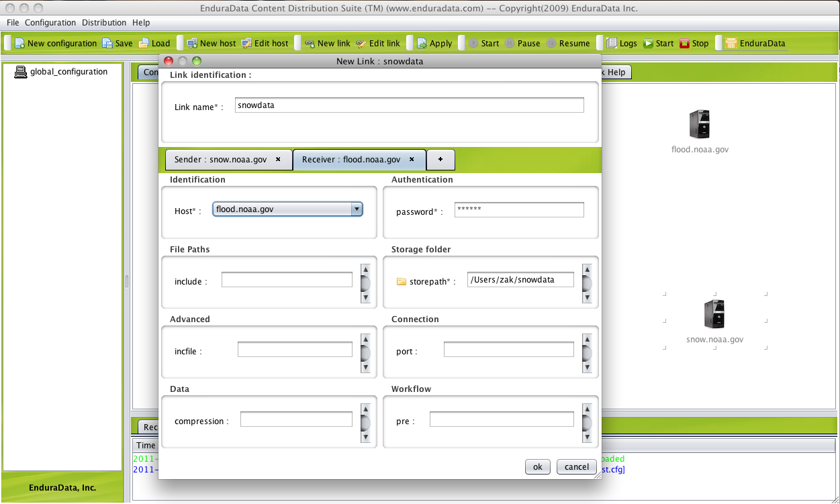
Task: Click the down arrow beside storepath field
Action: [x=587, y=297]
